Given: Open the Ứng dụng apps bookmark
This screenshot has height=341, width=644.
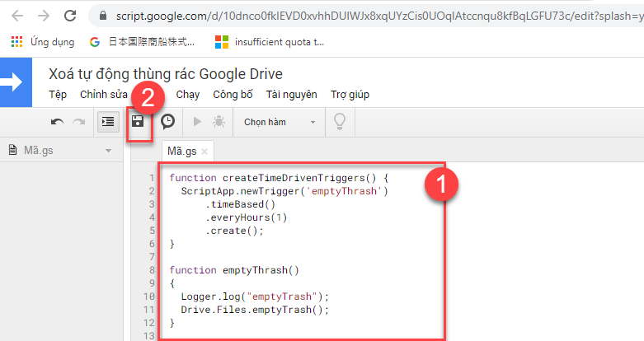Looking at the screenshot, I should 43,42.
